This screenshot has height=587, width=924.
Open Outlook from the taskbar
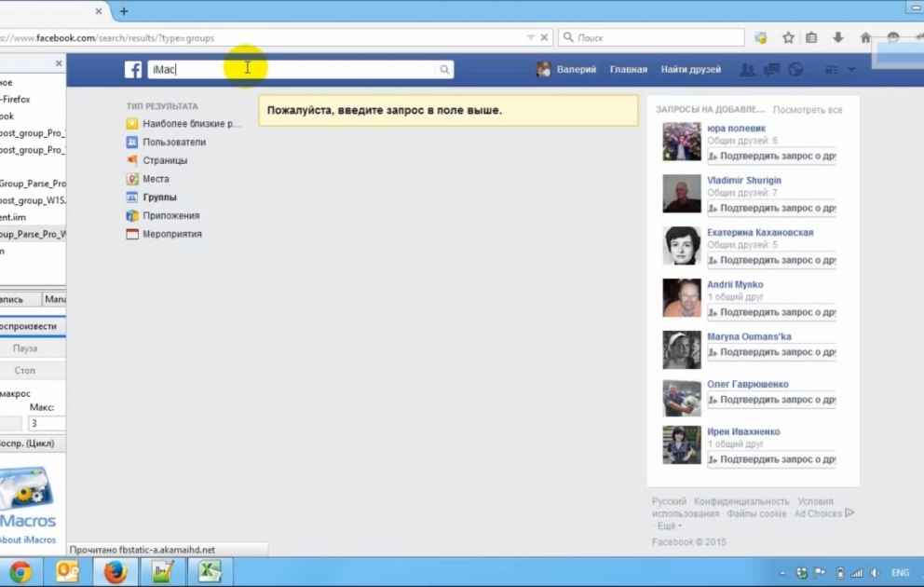pyautogui.click(x=68, y=572)
